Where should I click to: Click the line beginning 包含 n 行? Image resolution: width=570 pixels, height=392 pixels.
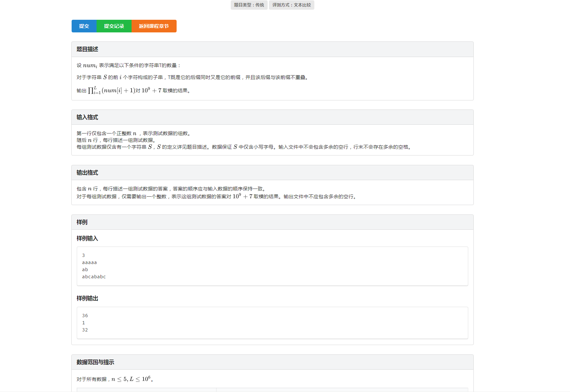[x=172, y=189]
